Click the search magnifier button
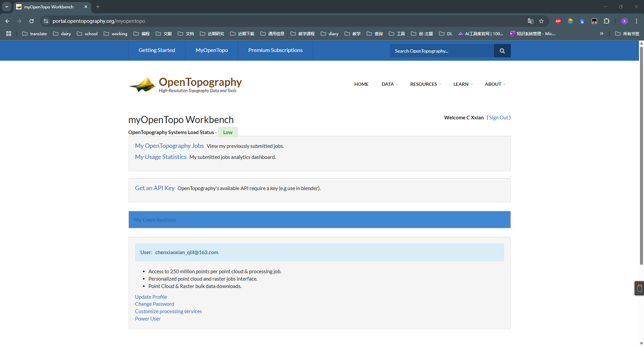The height and width of the screenshot is (346, 644). 502,51
